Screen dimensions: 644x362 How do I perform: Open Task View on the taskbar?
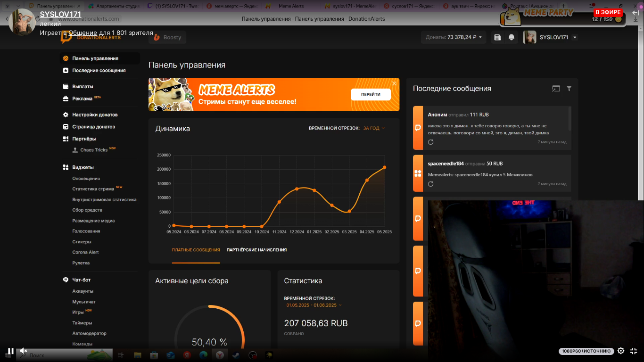click(121, 355)
